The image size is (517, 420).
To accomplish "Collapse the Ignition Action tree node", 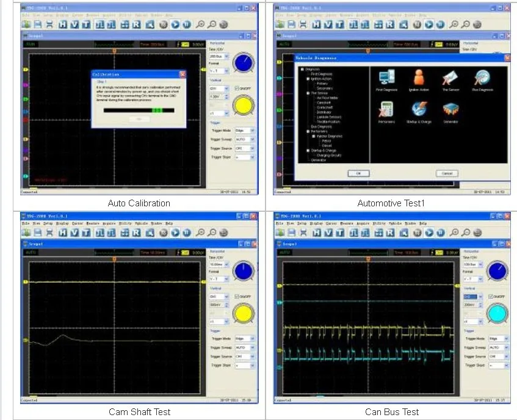I will click(308, 79).
